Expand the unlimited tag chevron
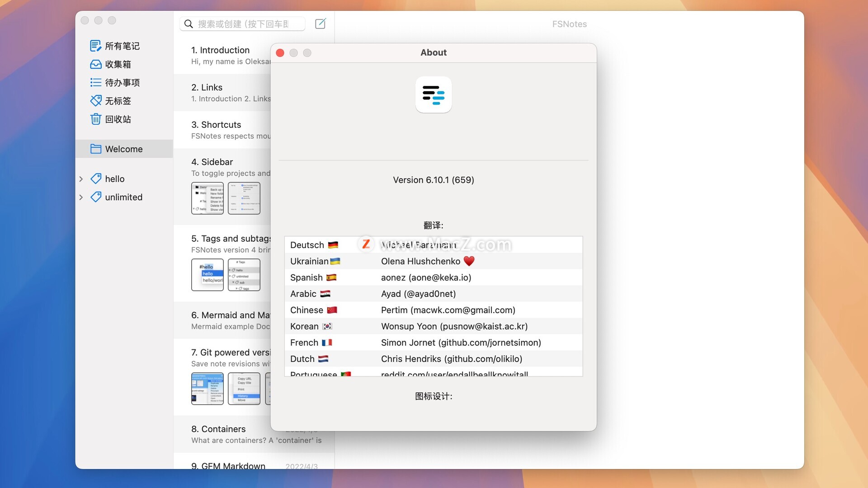Viewport: 868px width, 488px height. pos(81,197)
